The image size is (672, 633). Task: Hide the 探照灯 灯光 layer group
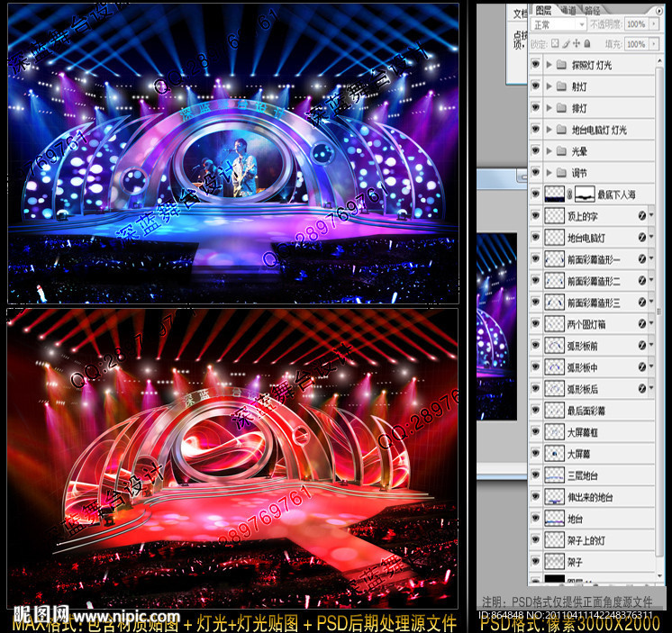tap(536, 65)
